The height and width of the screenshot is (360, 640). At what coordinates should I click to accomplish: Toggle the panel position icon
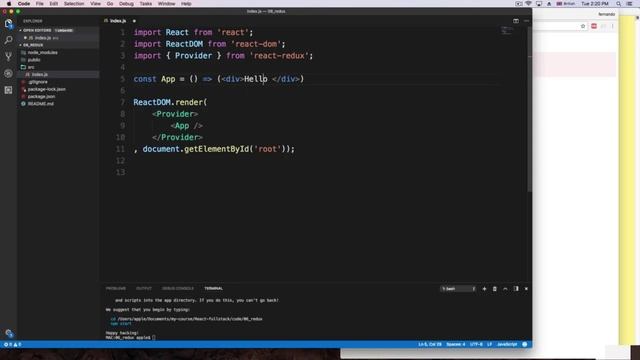pyautogui.click(x=516, y=289)
